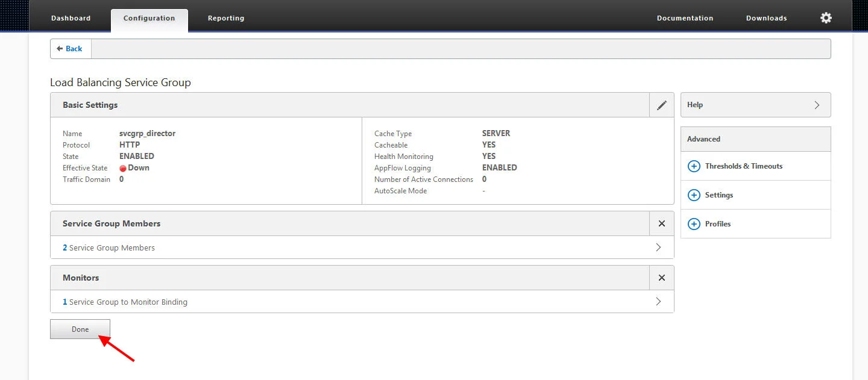868x380 pixels.
Task: Remove the Monitors section
Action: click(x=662, y=278)
